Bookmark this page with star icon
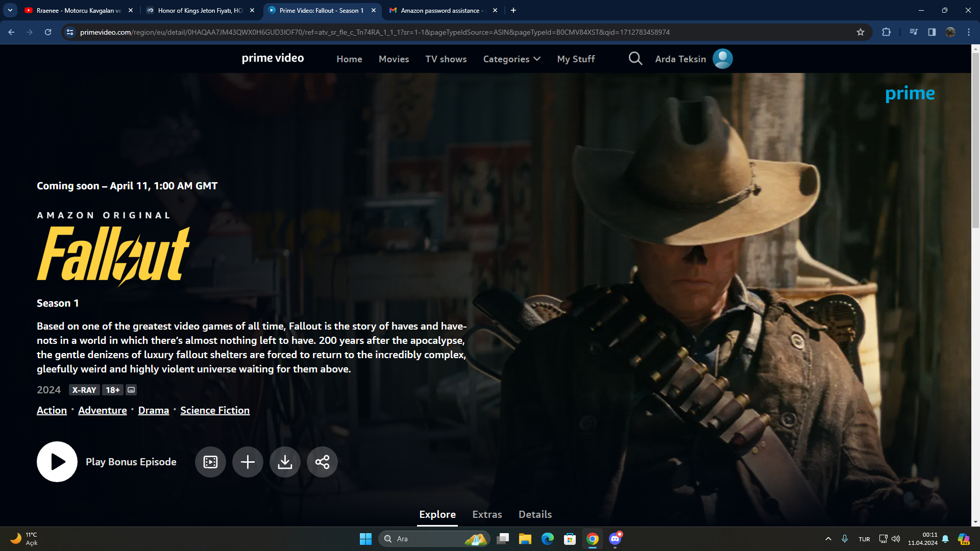Image resolution: width=980 pixels, height=551 pixels. [x=861, y=32]
